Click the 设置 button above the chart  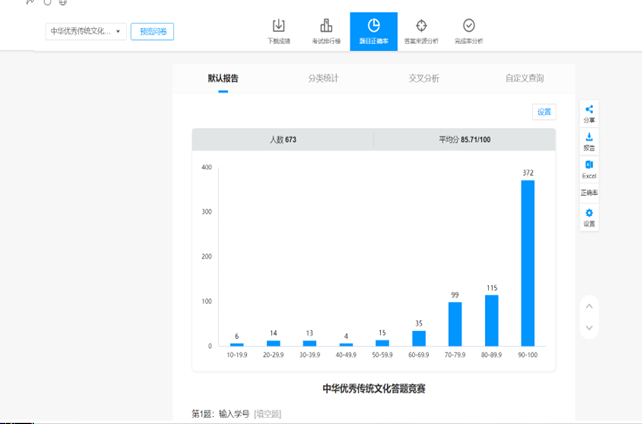(543, 112)
